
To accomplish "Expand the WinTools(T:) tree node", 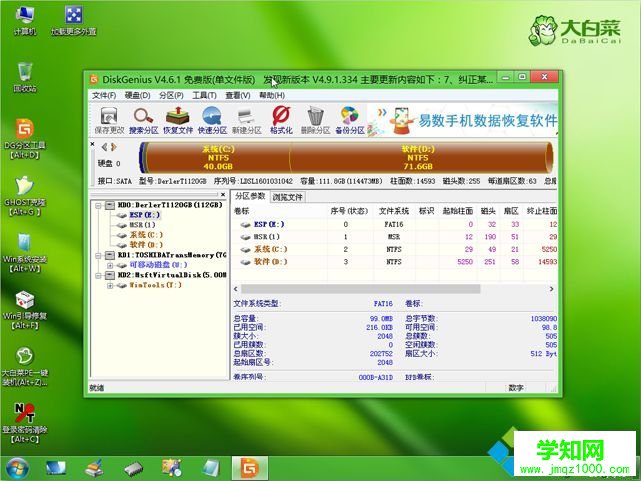I will point(110,285).
